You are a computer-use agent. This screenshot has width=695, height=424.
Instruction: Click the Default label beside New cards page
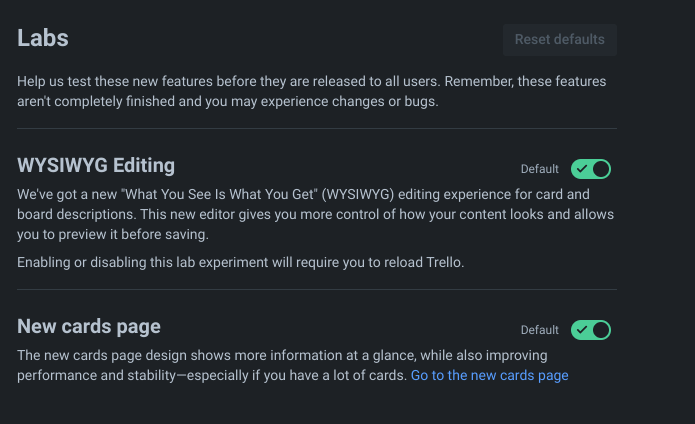[540, 330]
